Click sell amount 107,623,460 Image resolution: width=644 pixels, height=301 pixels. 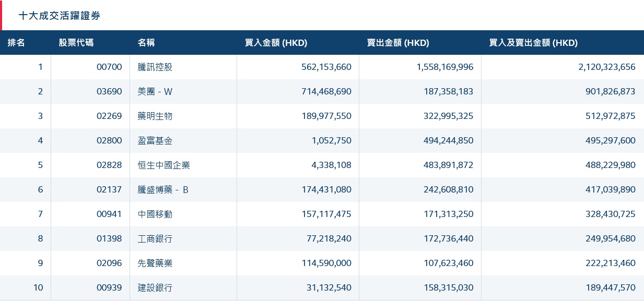[x=449, y=263]
